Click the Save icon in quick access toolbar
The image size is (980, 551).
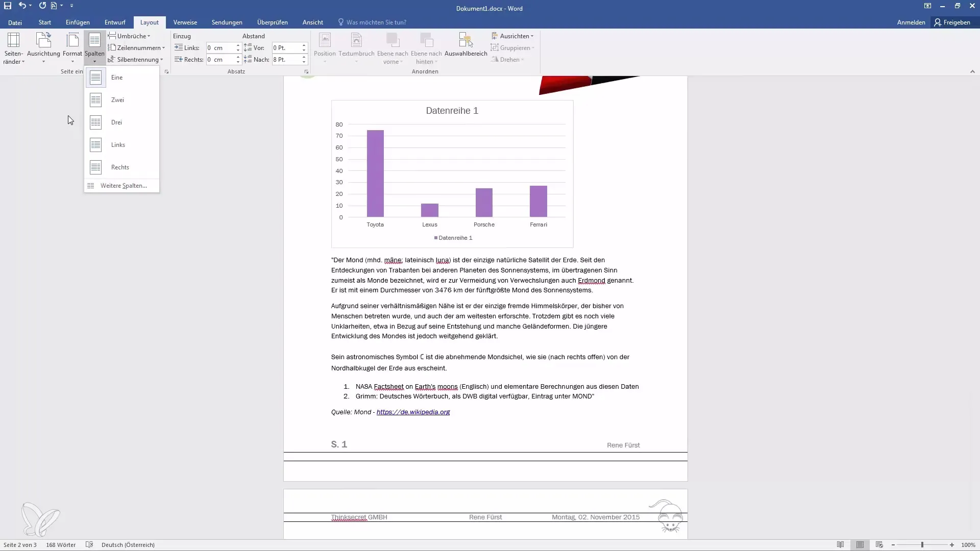[x=8, y=6]
